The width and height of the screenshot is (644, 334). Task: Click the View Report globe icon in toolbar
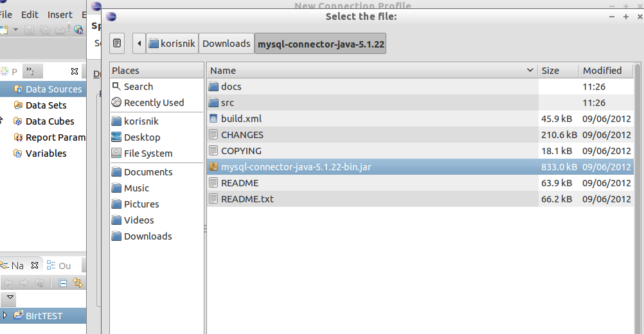click(x=78, y=30)
